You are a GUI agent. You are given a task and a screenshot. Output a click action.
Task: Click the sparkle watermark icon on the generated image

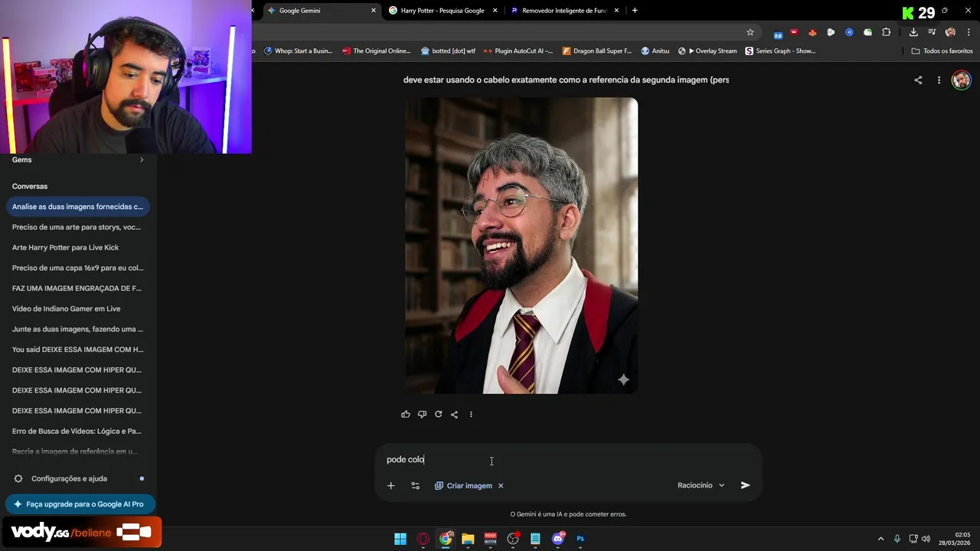[623, 380]
